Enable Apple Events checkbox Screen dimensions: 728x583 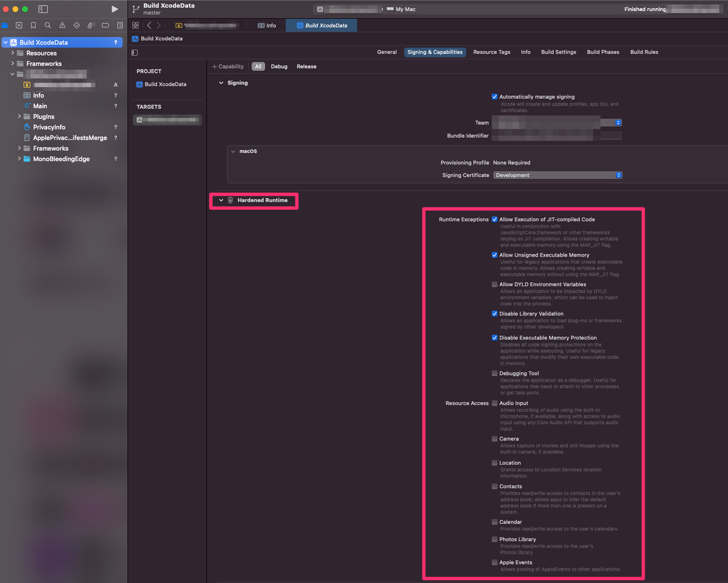(x=494, y=563)
